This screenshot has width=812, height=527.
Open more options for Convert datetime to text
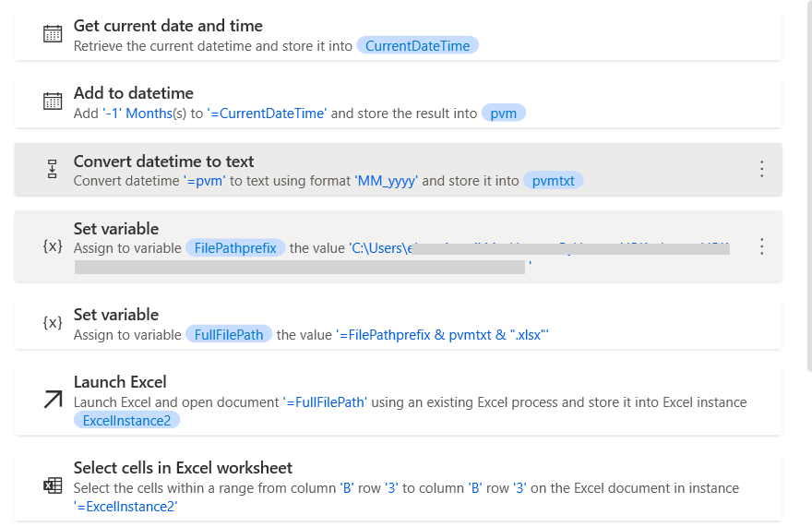click(761, 169)
